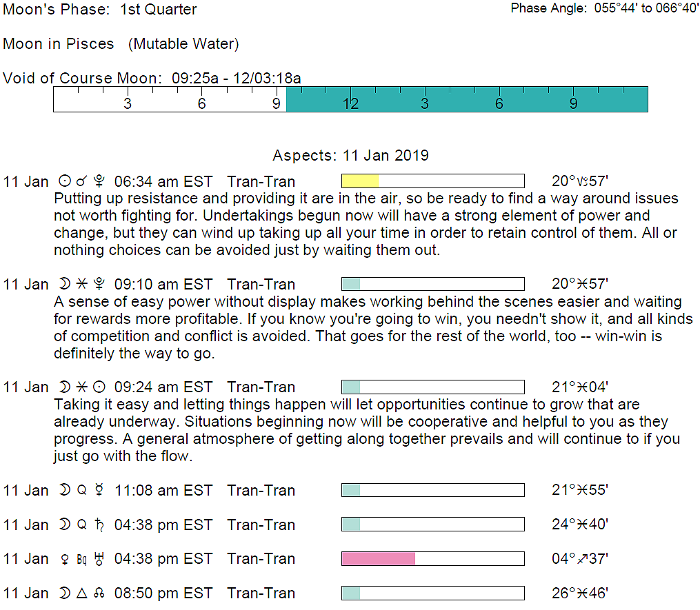The width and height of the screenshot is (700, 610).
Task: Click the strength bar for the 11:08 am aspect
Action: click(x=432, y=490)
